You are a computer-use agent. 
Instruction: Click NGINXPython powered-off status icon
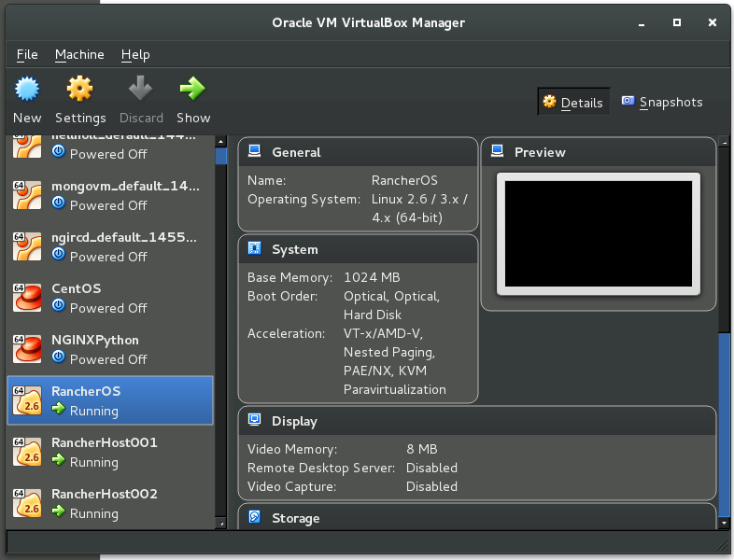click(59, 357)
